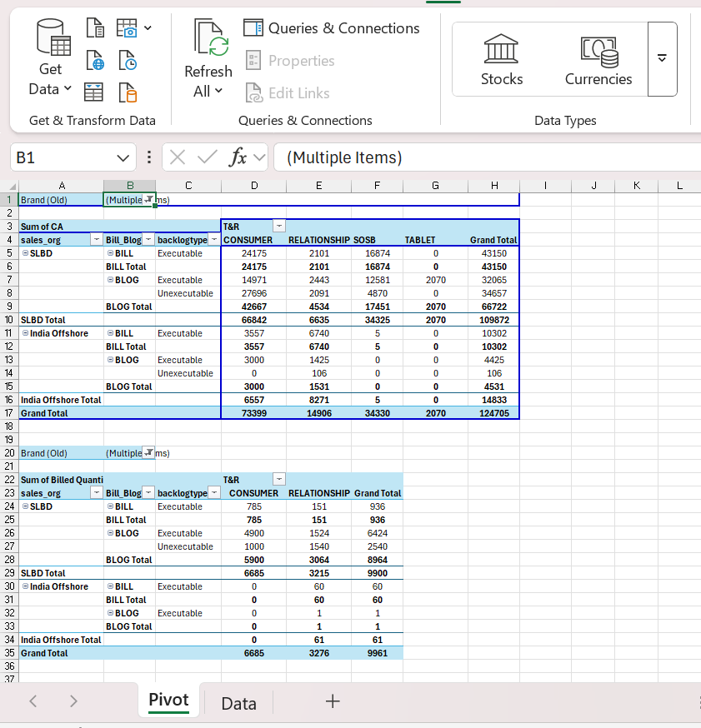Viewport: 701px width, 728px height.
Task: Open the T&R column filter dropdown
Action: click(x=278, y=226)
